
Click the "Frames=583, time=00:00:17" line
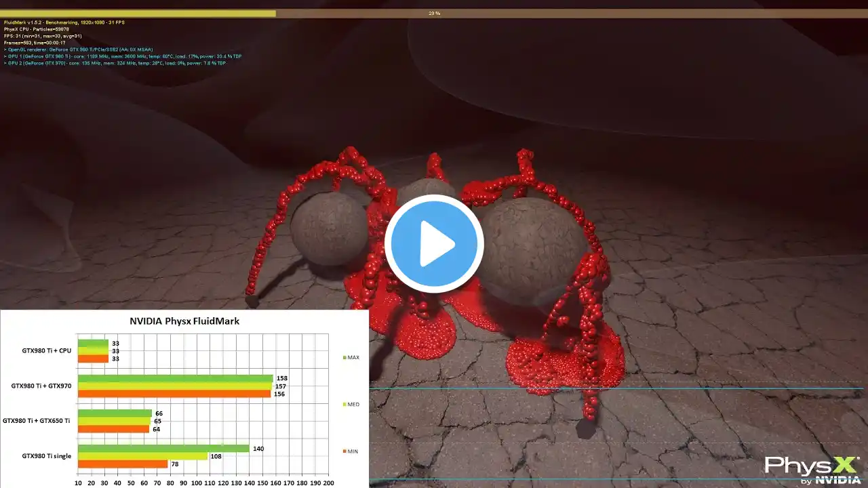35,43
